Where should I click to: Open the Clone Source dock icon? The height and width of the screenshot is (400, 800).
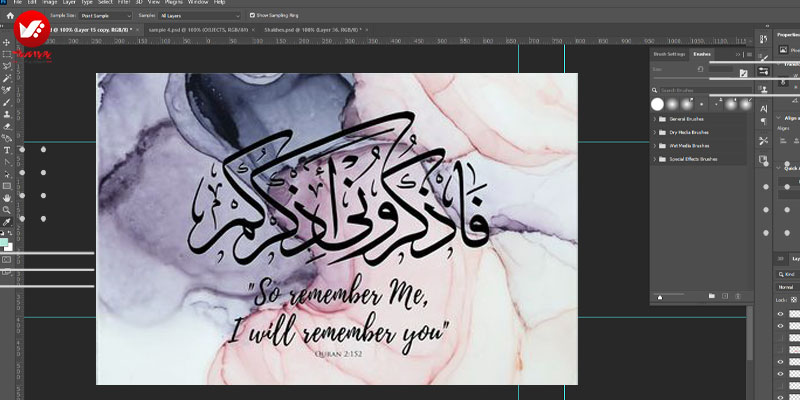point(763,89)
